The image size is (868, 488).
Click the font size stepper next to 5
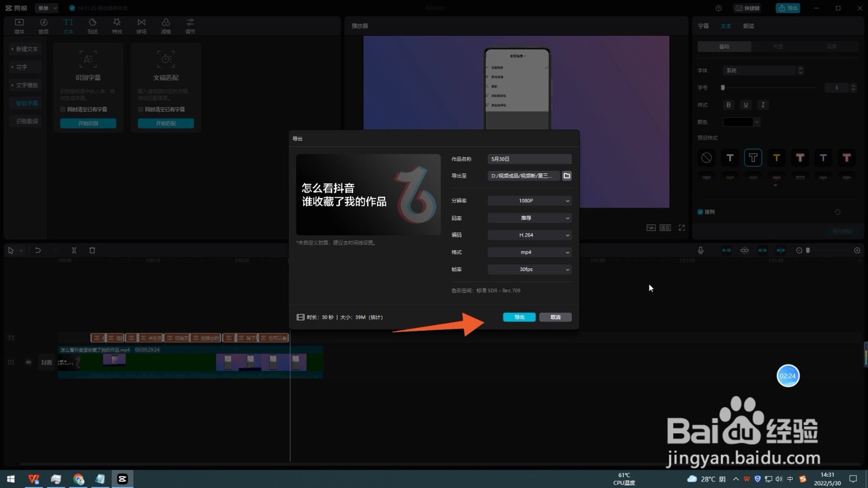pyautogui.click(x=853, y=87)
